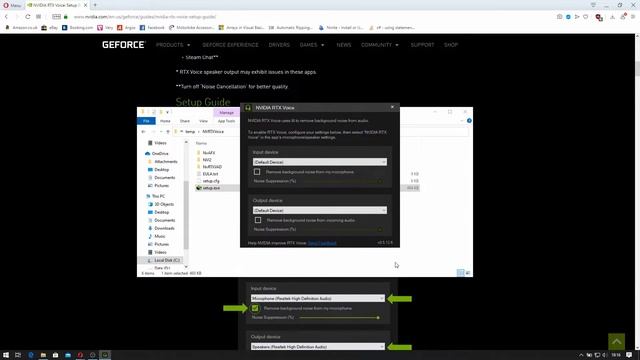Open GEFORCE EXPERIENCE in navigation
This screenshot has width=640, height=360.
point(230,45)
